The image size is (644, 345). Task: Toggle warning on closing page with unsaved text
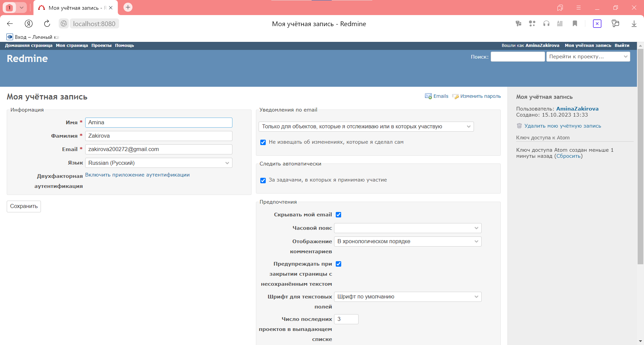[338, 264]
